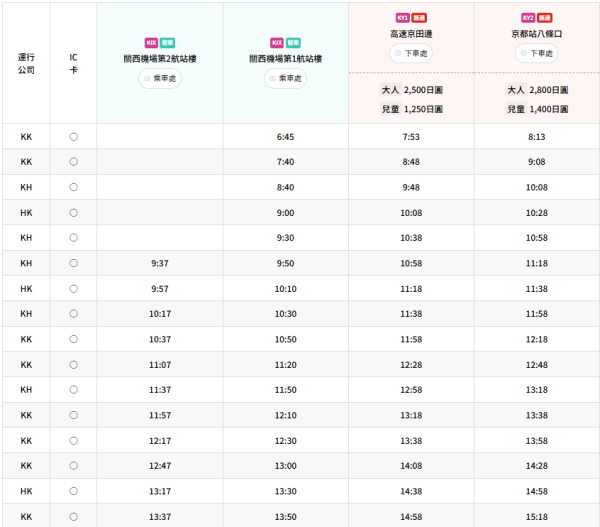The width and height of the screenshot is (600, 527).
Task: Select the IC card circle in the 13:00 row
Action: (x=73, y=465)
